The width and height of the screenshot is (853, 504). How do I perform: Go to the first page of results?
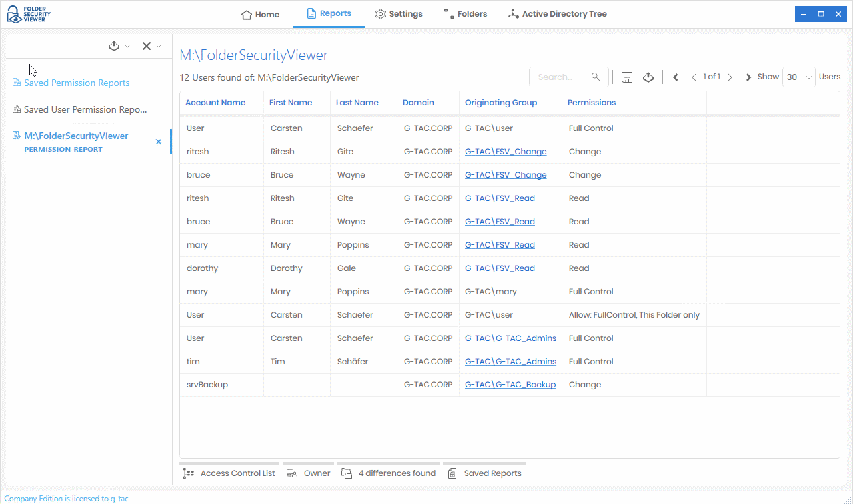pyautogui.click(x=676, y=77)
